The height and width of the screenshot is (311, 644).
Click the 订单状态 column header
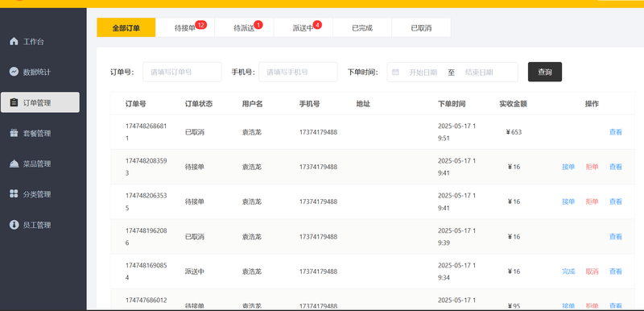coord(199,104)
